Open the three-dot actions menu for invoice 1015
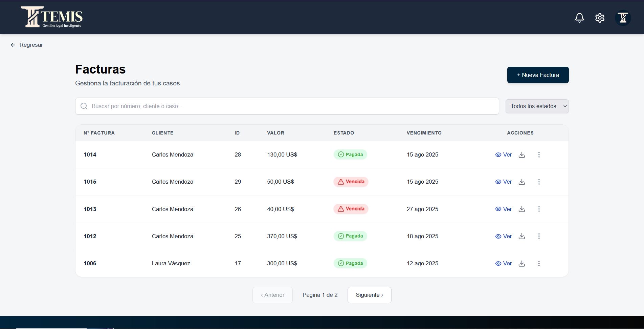The width and height of the screenshot is (644, 329). (539, 182)
